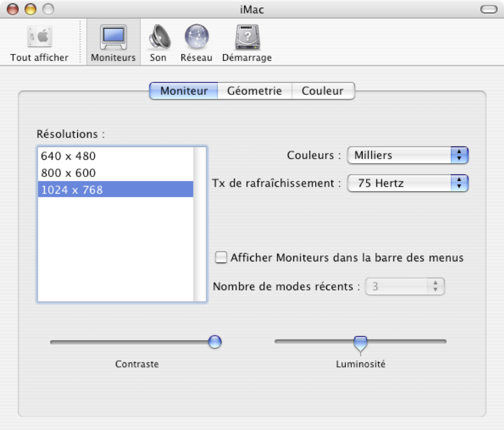
Task: Click the Contraste slider knob
Action: (x=215, y=342)
